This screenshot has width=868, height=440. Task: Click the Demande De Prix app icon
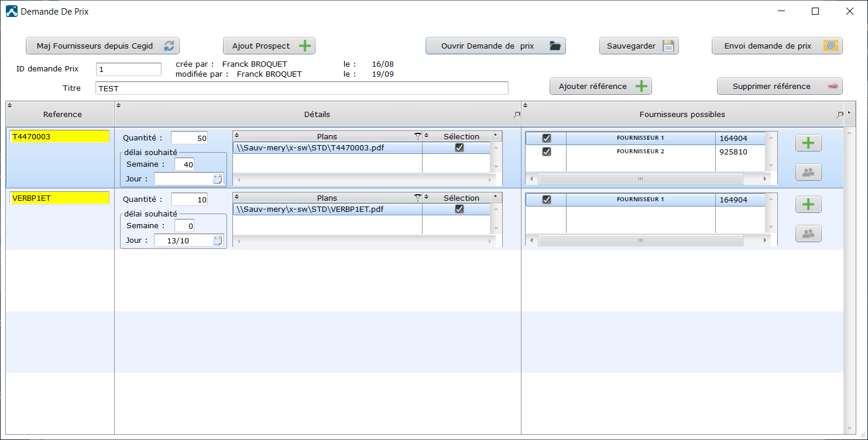pyautogui.click(x=12, y=11)
